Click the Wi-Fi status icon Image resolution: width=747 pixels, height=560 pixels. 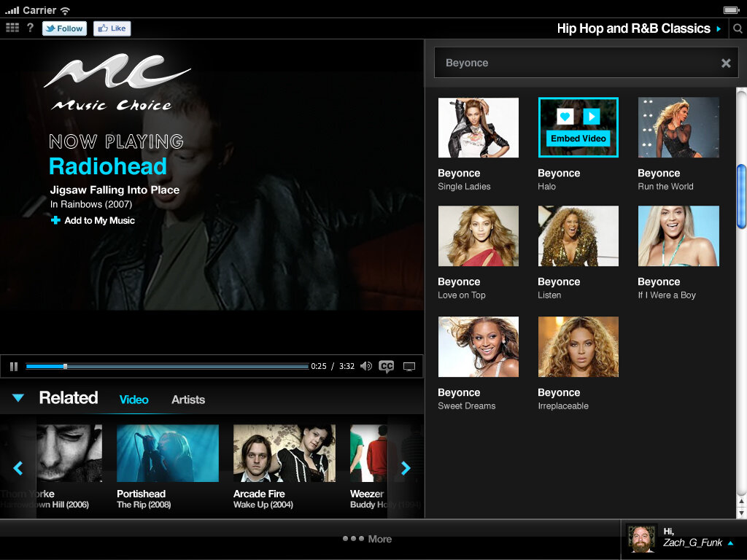click(x=65, y=10)
